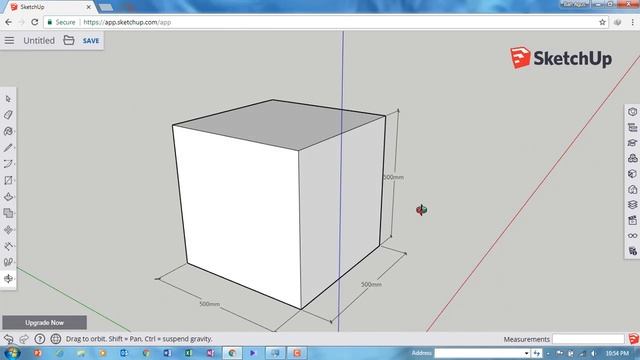Choose the Move tool
This screenshot has width=640, height=360.
[8, 230]
